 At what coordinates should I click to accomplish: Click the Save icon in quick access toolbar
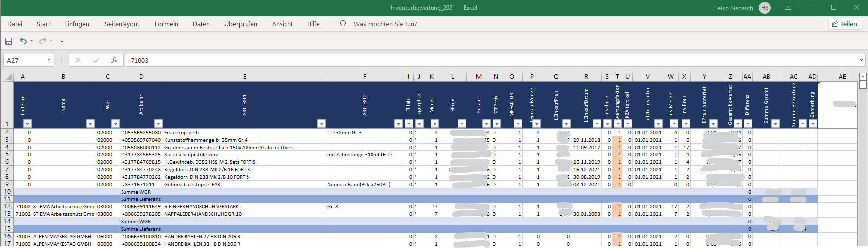pos(9,41)
